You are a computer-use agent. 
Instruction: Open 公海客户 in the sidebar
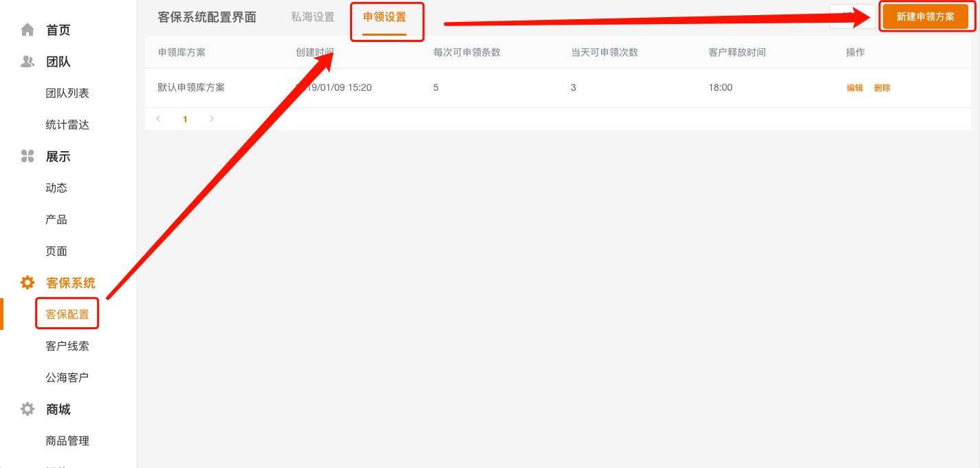[67, 377]
